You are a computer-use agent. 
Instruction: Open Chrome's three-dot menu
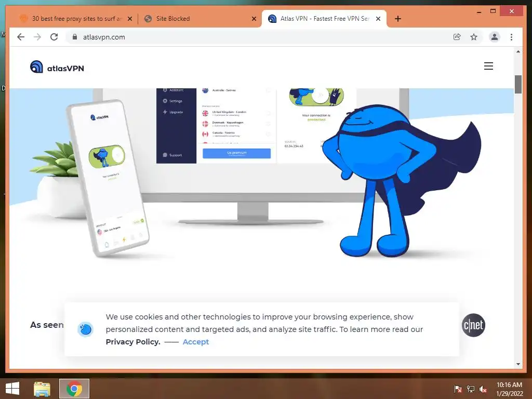pyautogui.click(x=511, y=37)
